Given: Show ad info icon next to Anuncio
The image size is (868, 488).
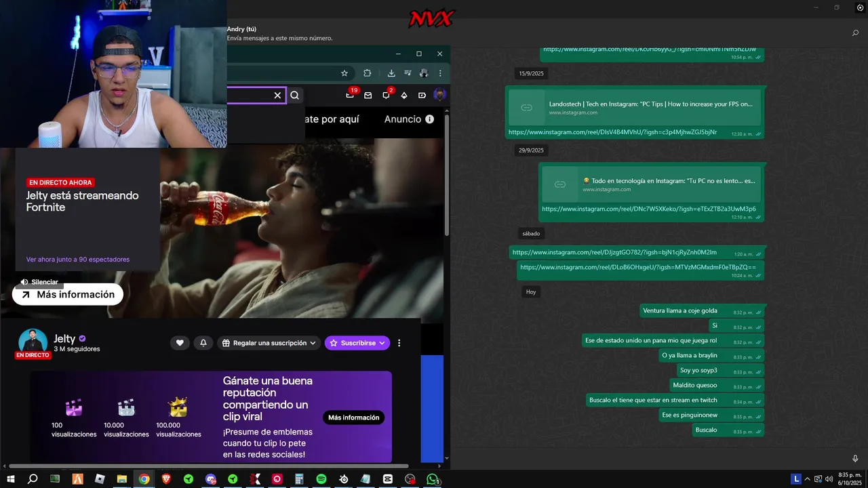Looking at the screenshot, I should pyautogui.click(x=430, y=119).
